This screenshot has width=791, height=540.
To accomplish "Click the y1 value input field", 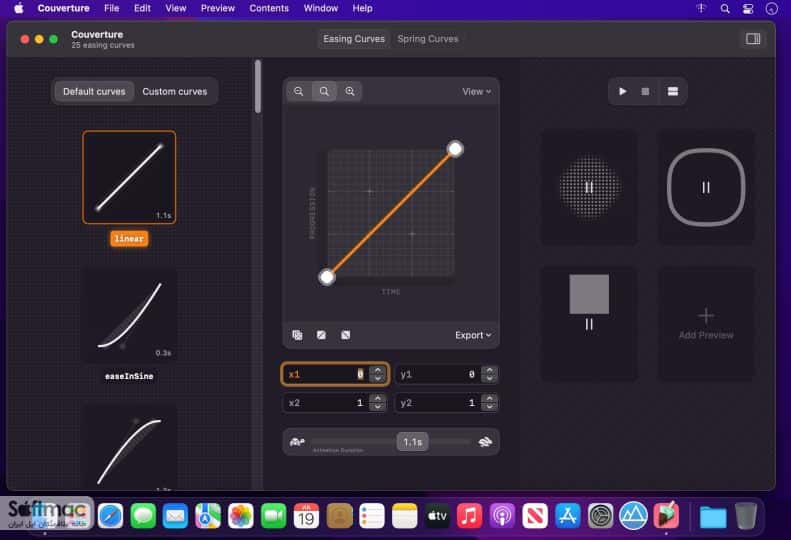I will 446,374.
